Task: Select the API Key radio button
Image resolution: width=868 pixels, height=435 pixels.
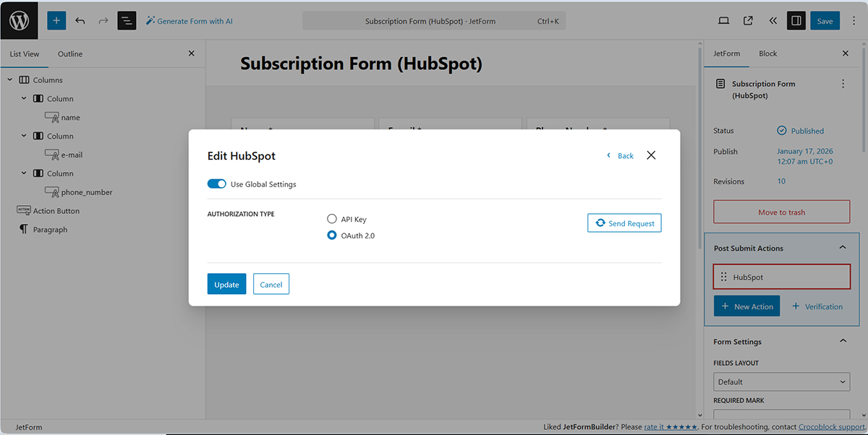Action: [x=332, y=219]
